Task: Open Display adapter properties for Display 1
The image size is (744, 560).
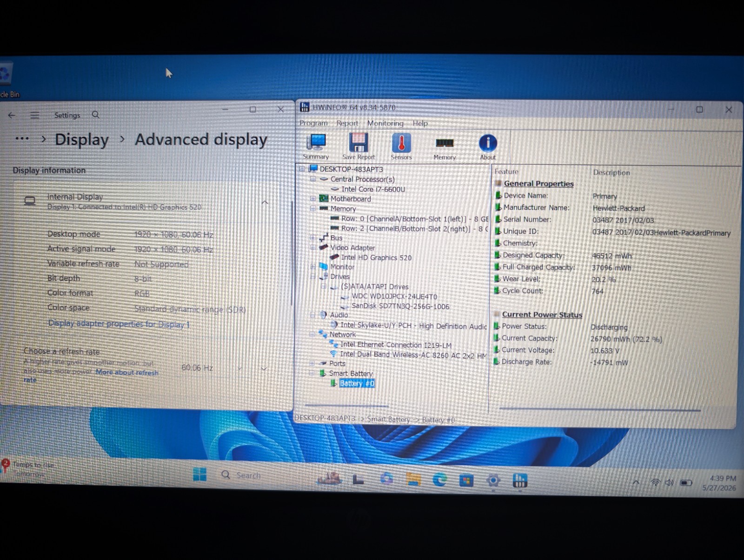Action: pos(119,324)
